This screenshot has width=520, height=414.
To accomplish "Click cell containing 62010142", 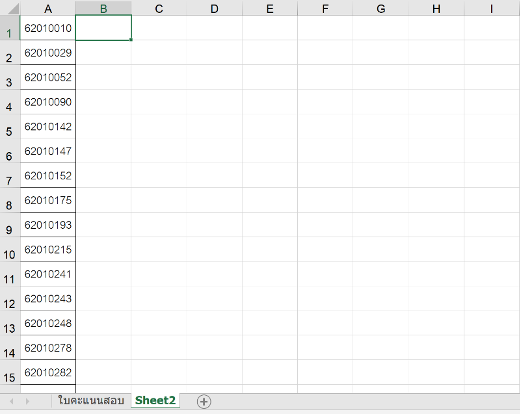I will pyautogui.click(x=48, y=127).
